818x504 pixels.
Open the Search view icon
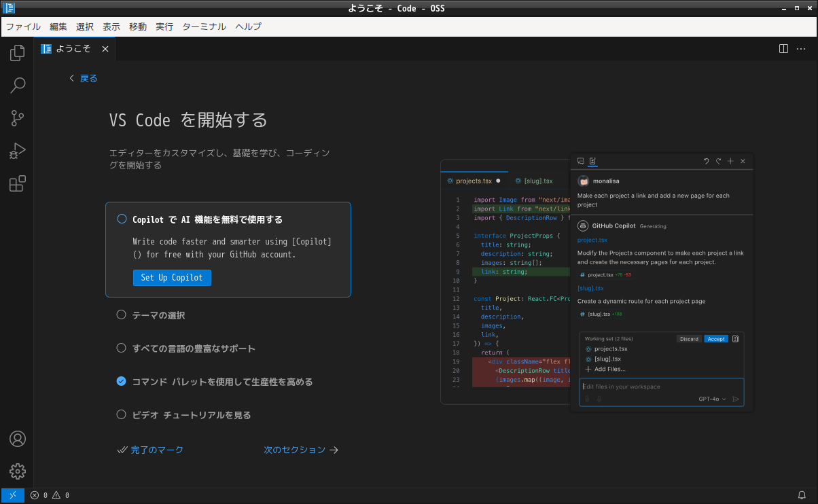[18, 86]
